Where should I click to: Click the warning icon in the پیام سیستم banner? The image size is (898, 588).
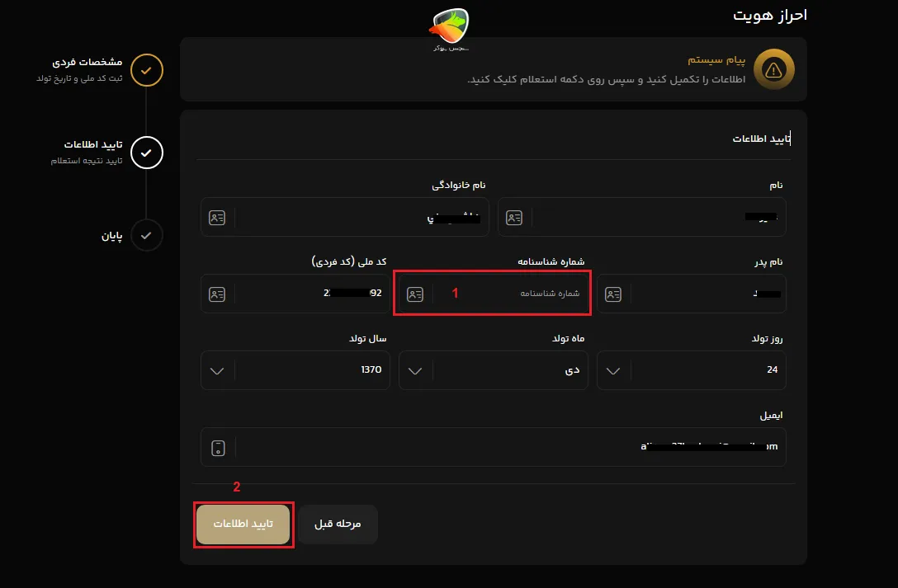pyautogui.click(x=773, y=70)
